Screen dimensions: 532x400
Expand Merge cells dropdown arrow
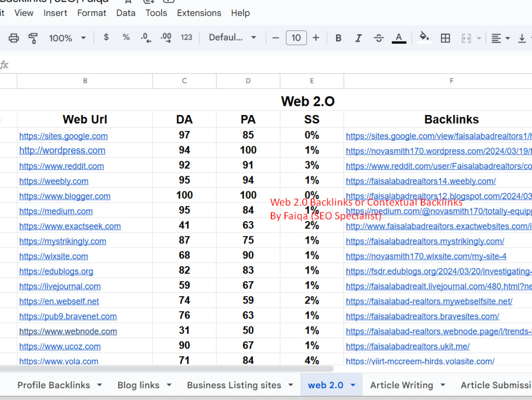point(479,38)
